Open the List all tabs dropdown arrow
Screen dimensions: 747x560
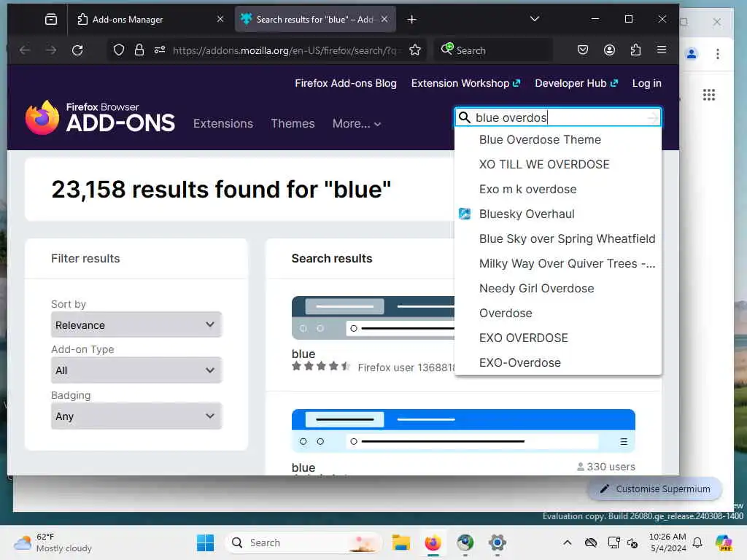coord(535,19)
